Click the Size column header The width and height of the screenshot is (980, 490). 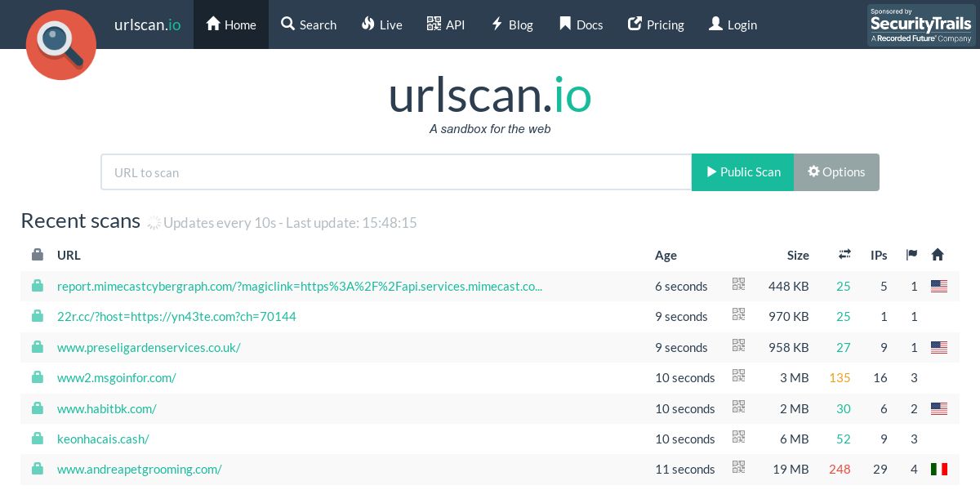coord(798,255)
